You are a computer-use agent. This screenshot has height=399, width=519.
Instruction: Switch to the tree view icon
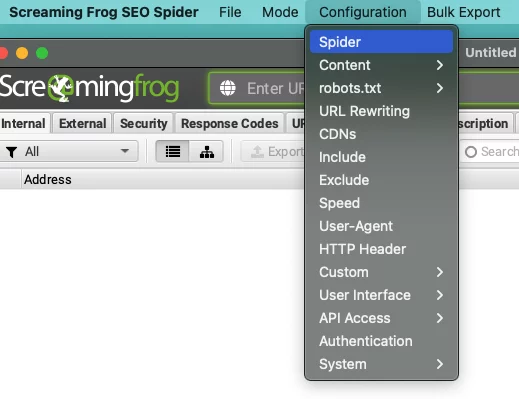pos(207,152)
